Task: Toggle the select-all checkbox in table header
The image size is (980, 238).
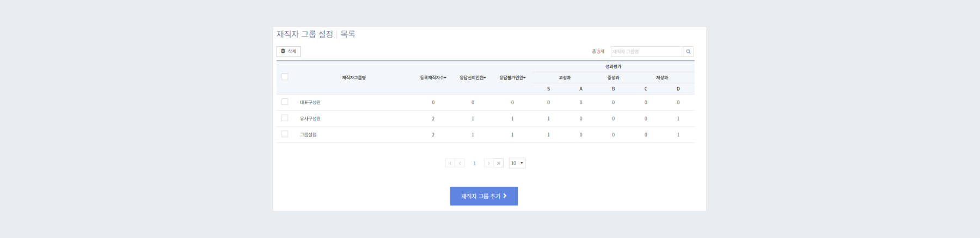Action: (x=285, y=77)
